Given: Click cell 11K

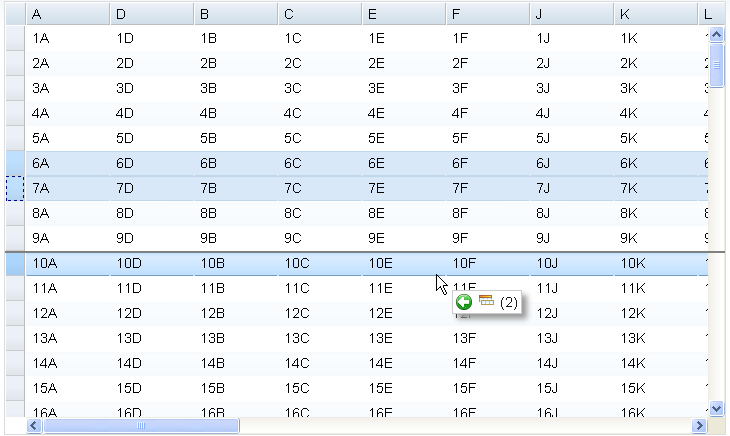Looking at the screenshot, I should [x=656, y=288].
